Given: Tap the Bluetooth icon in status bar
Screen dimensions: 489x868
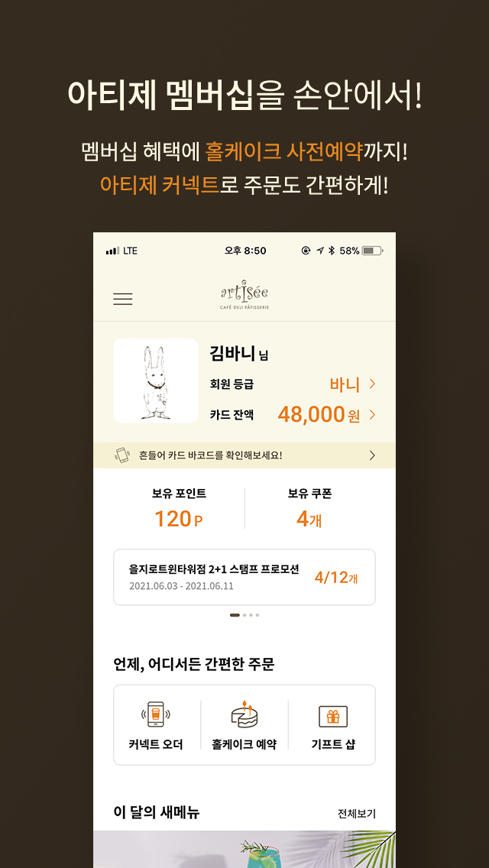Looking at the screenshot, I should [x=332, y=251].
